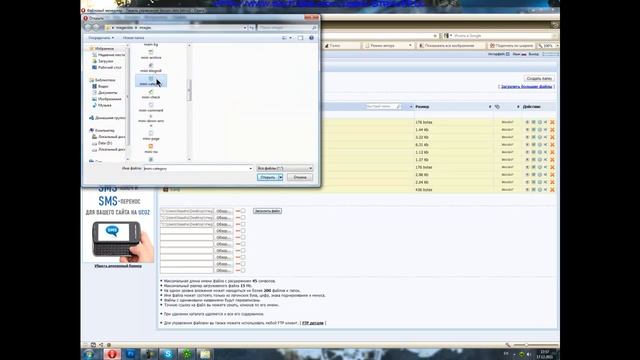This screenshot has width=640, height=360.
Task: Open Изображения library in the sidebar
Action: click(x=107, y=99)
